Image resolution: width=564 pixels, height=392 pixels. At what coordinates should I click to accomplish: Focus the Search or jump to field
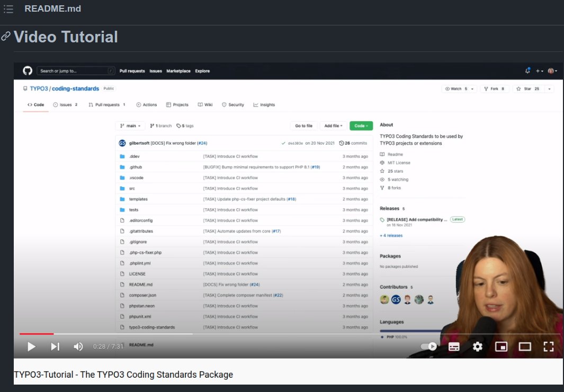[76, 71]
